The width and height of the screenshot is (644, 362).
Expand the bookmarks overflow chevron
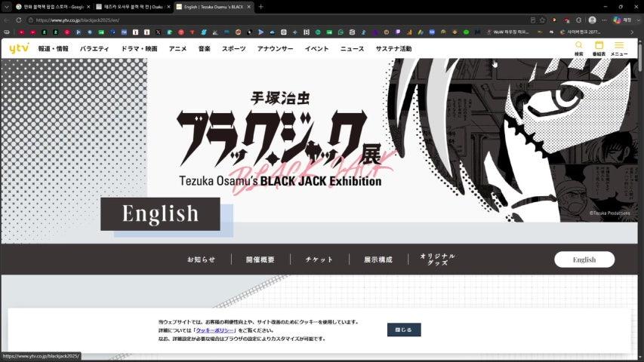632,32
